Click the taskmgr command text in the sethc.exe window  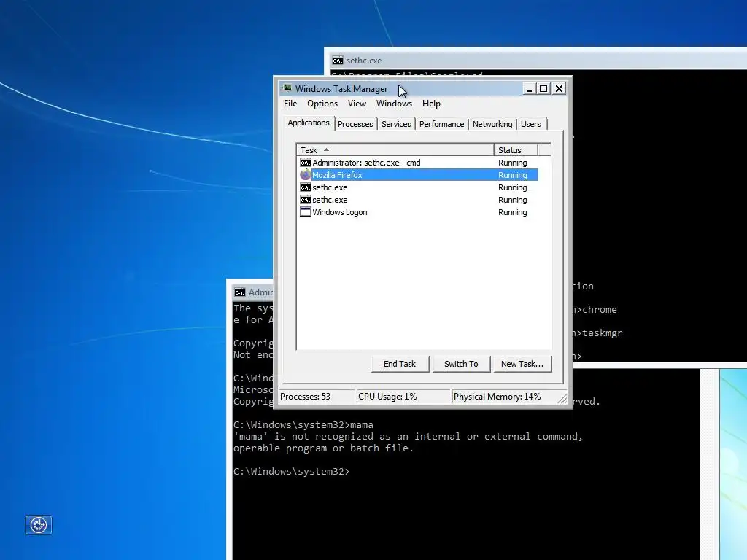click(x=602, y=332)
